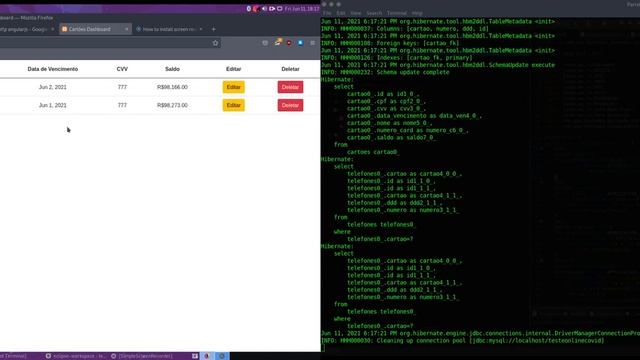
Task: Open the Bluetooth tray icon
Action: [x=249, y=9]
